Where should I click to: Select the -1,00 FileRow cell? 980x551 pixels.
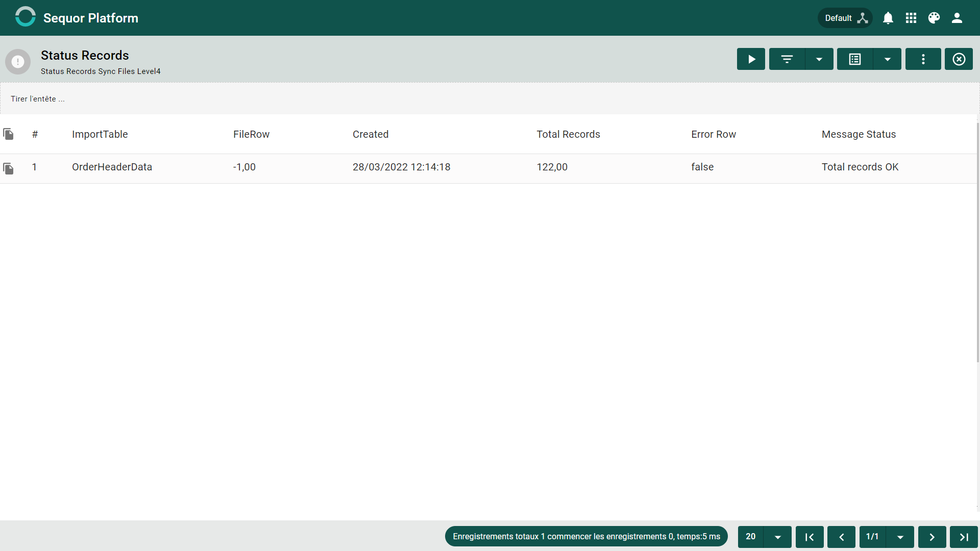(x=244, y=167)
